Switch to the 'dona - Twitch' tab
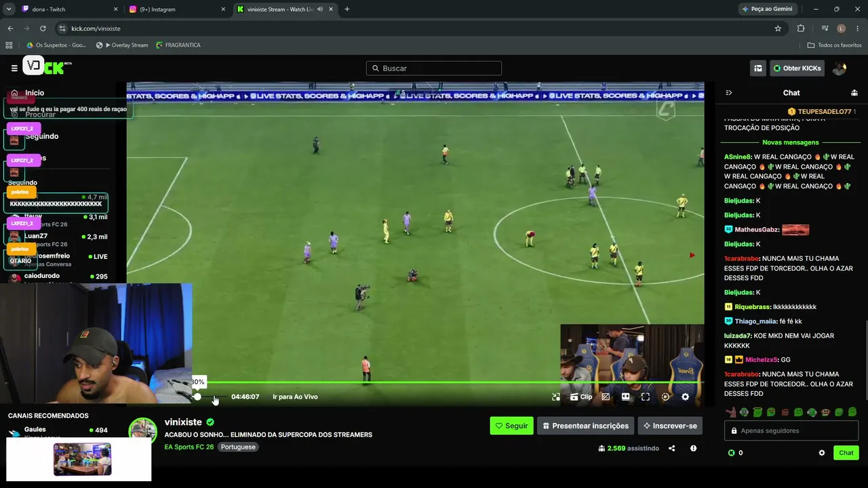The width and height of the screenshot is (868, 488). coord(68,9)
